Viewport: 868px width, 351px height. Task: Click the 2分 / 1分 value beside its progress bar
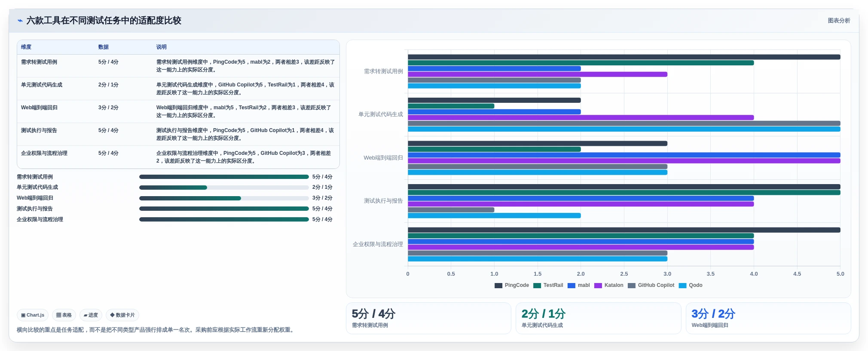point(322,188)
